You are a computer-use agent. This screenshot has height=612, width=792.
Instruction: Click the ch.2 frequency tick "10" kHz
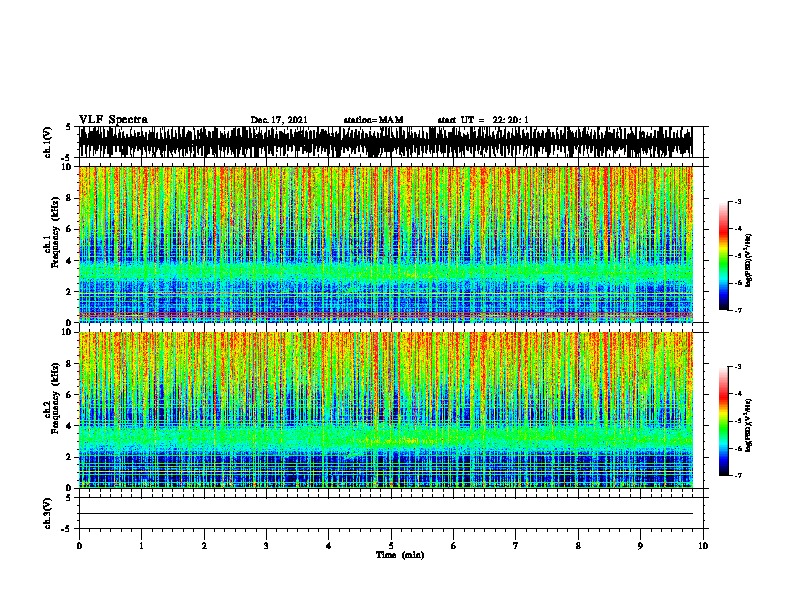coord(66,332)
